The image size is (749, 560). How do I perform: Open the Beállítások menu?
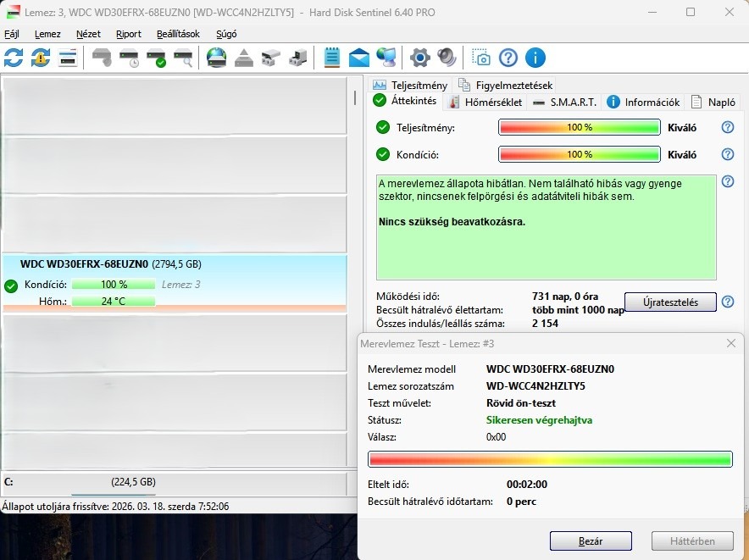point(178,34)
